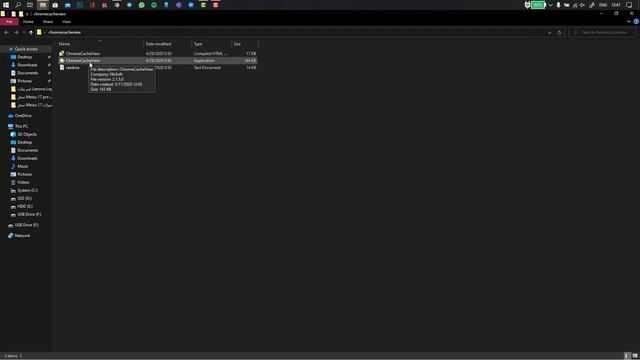640x360 pixels.
Task: Refresh the chromecacheview folder
Action: 560,32
